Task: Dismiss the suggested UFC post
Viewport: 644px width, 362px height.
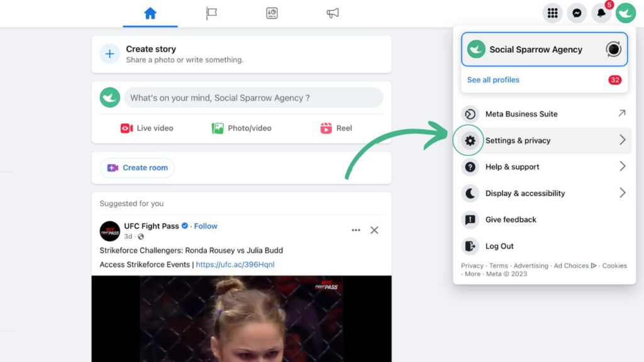Action: tap(374, 230)
